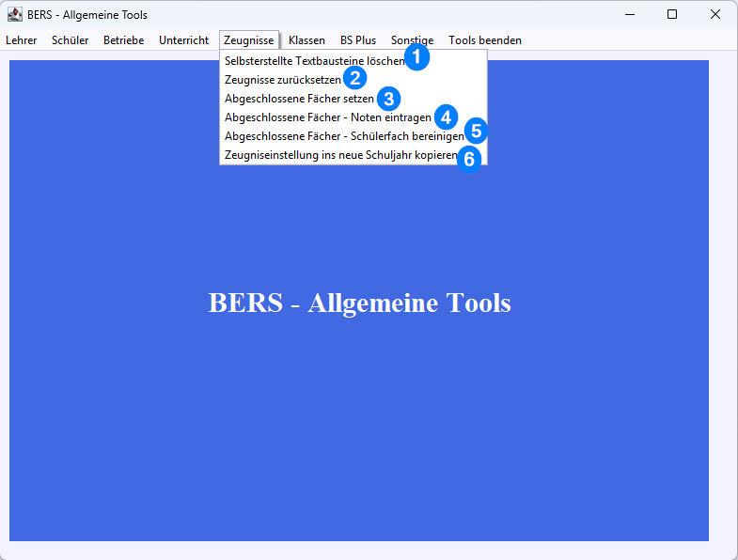Click Abgeschlossene Fächer - Noten eintragen

[x=327, y=117]
